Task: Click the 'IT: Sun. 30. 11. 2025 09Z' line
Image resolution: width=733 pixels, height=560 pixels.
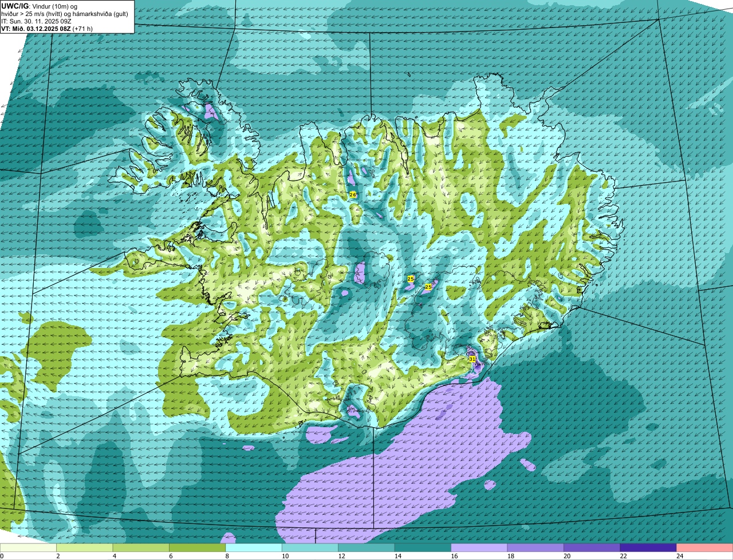Action: pyautogui.click(x=36, y=21)
